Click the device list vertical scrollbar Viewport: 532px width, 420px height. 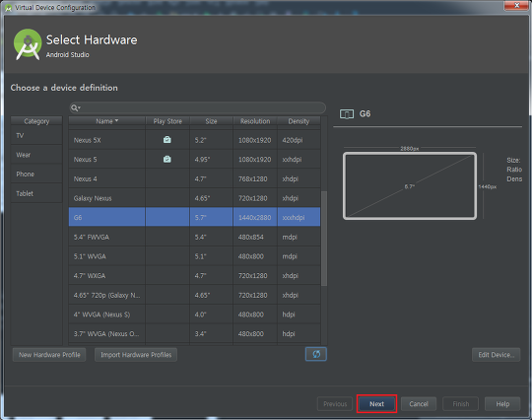tap(324, 238)
